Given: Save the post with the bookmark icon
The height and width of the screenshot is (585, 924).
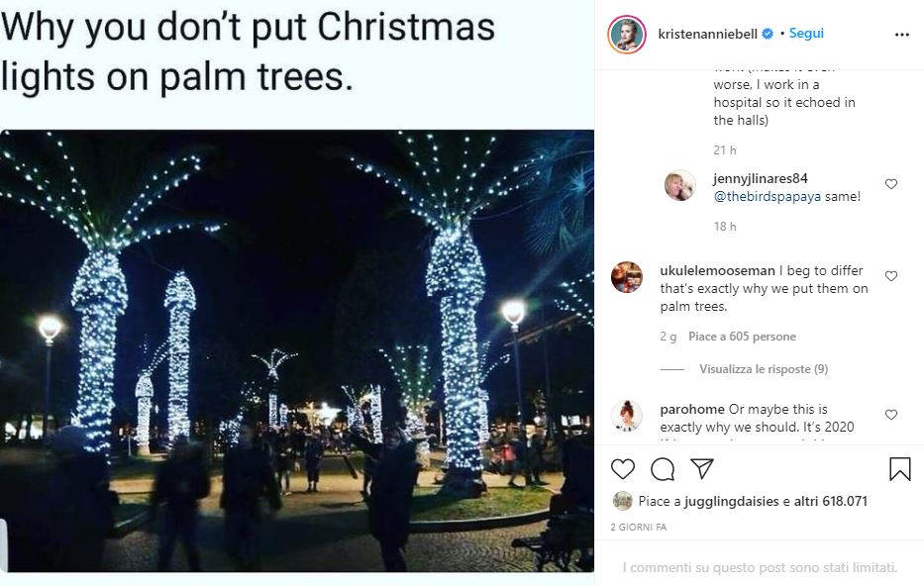Looking at the screenshot, I should 900,469.
